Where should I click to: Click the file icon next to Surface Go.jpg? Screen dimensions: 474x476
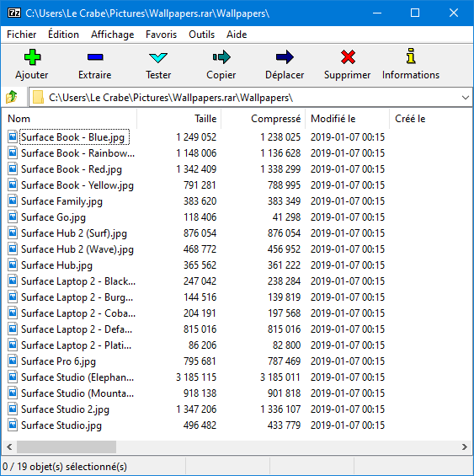tap(13, 217)
